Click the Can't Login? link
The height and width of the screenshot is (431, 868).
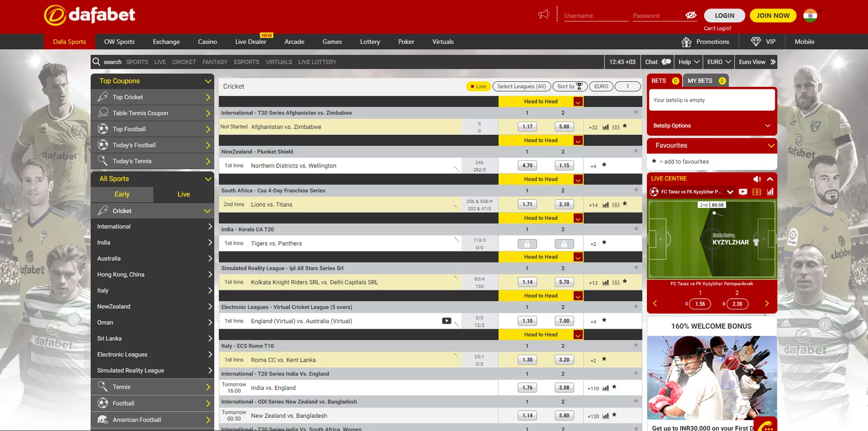717,28
